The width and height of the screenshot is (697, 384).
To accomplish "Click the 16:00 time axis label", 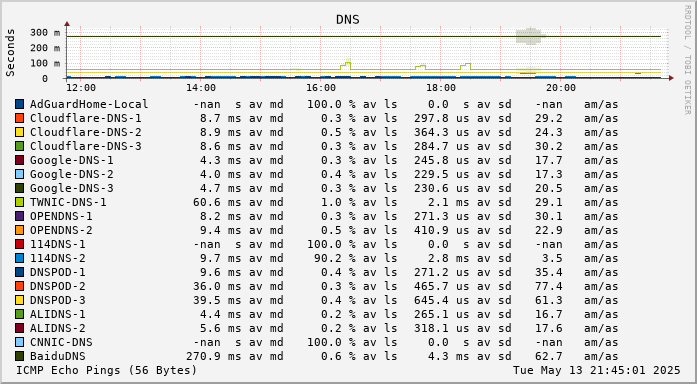I will 321,88.
